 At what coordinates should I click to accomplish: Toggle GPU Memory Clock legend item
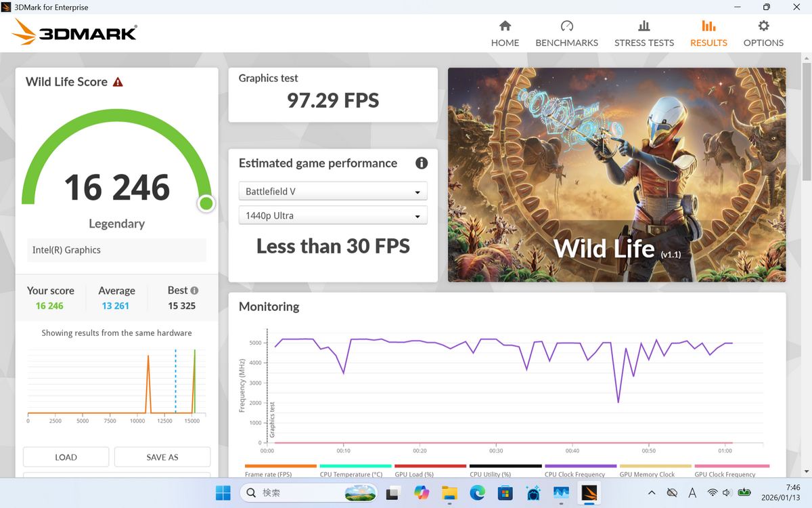(656, 471)
